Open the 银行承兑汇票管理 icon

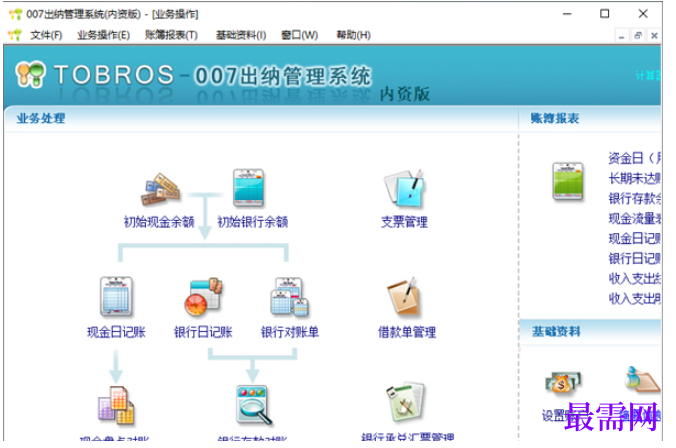(x=406, y=403)
